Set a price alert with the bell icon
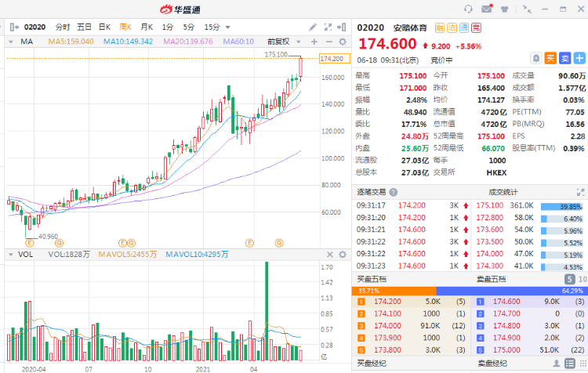 point(536,59)
